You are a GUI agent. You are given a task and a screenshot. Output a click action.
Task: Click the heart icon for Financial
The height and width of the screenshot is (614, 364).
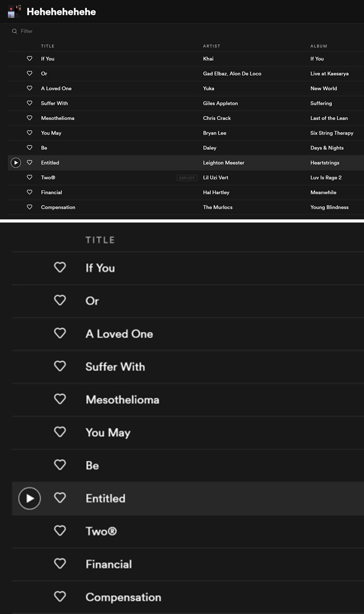(x=30, y=192)
